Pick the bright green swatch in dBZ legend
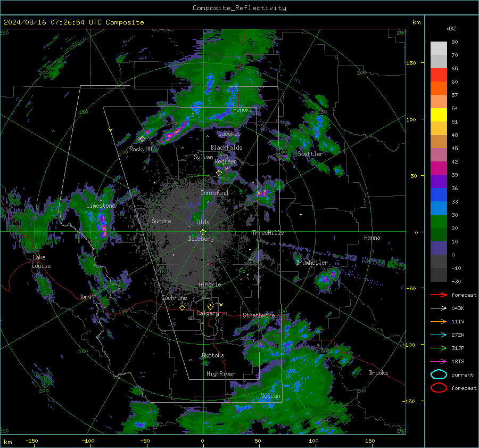Screen dimensions: 479x448 439,222
